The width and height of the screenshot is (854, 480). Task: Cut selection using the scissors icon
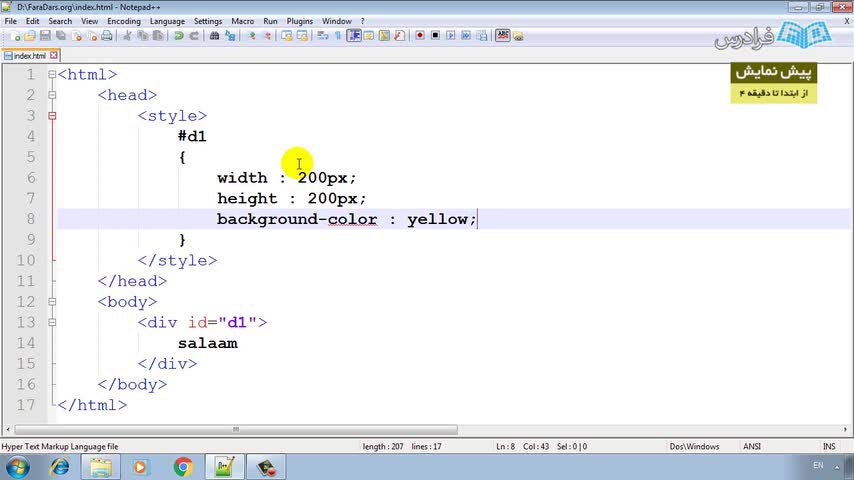coord(127,36)
